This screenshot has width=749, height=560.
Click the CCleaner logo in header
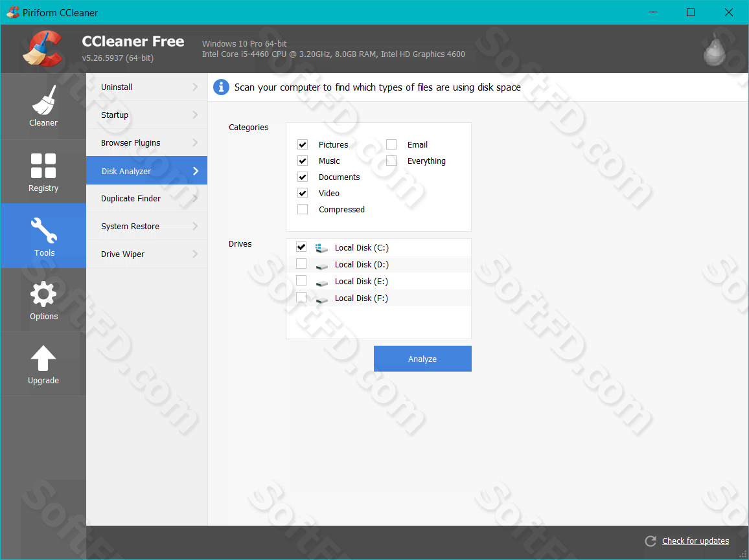pyautogui.click(x=43, y=48)
